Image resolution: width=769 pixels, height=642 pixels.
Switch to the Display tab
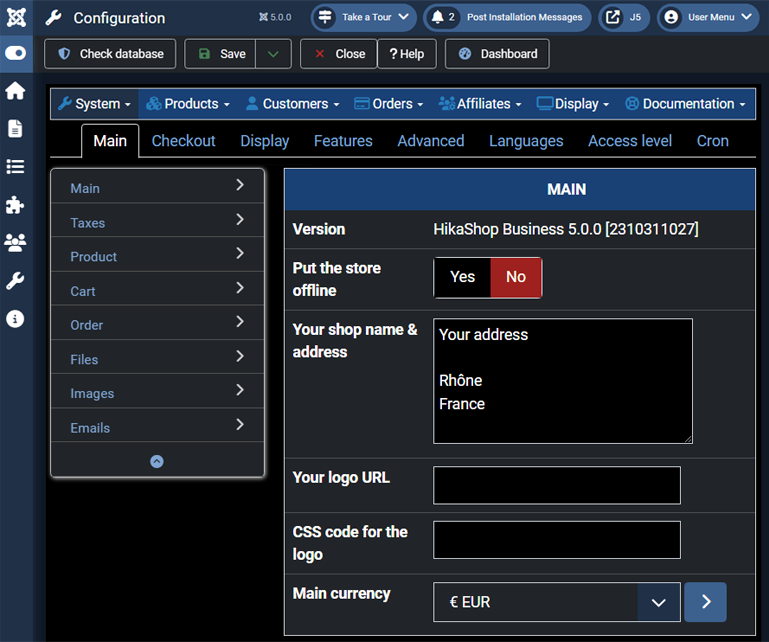tap(264, 141)
